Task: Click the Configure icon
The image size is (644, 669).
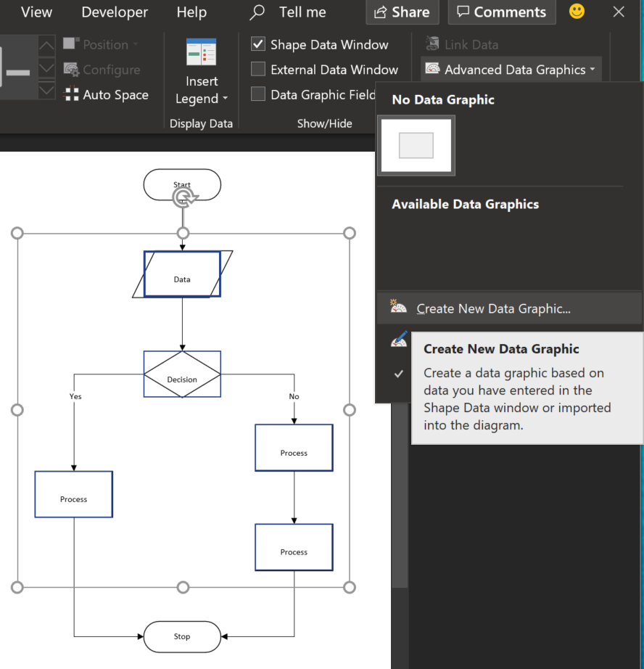Action: pos(71,70)
